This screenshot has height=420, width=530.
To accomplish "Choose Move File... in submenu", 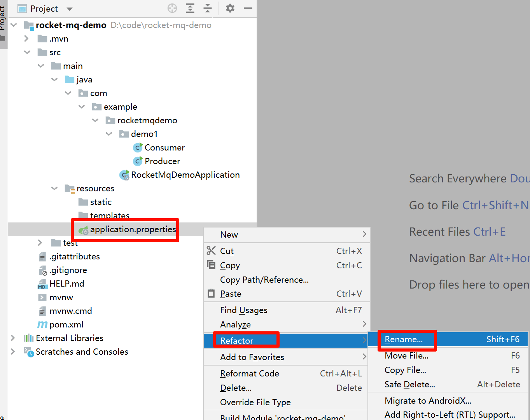I will (448, 355).
